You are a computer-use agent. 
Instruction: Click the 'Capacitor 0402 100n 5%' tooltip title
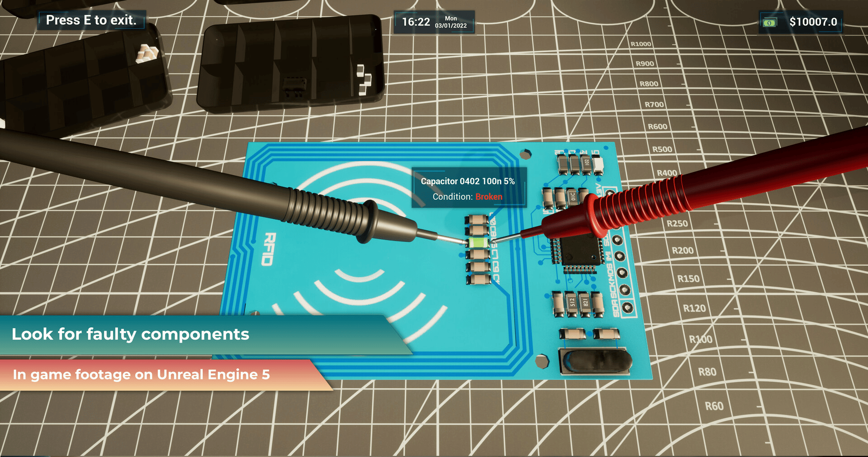(468, 181)
